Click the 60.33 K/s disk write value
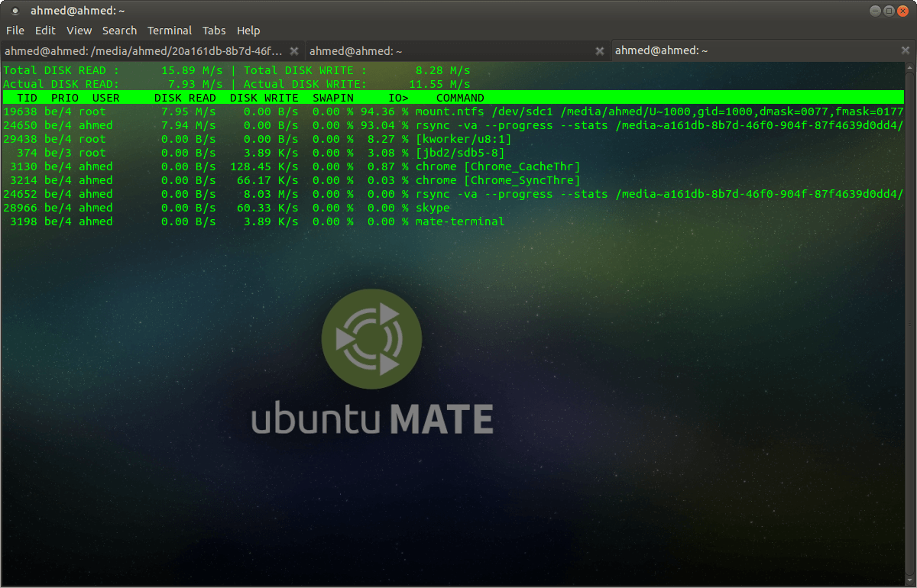This screenshot has width=917, height=588. pyautogui.click(x=268, y=208)
